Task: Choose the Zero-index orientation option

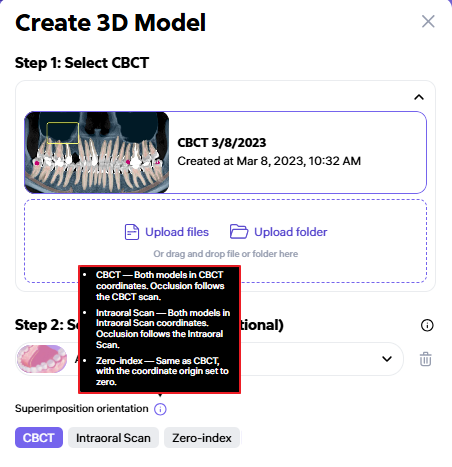Action: [x=202, y=438]
